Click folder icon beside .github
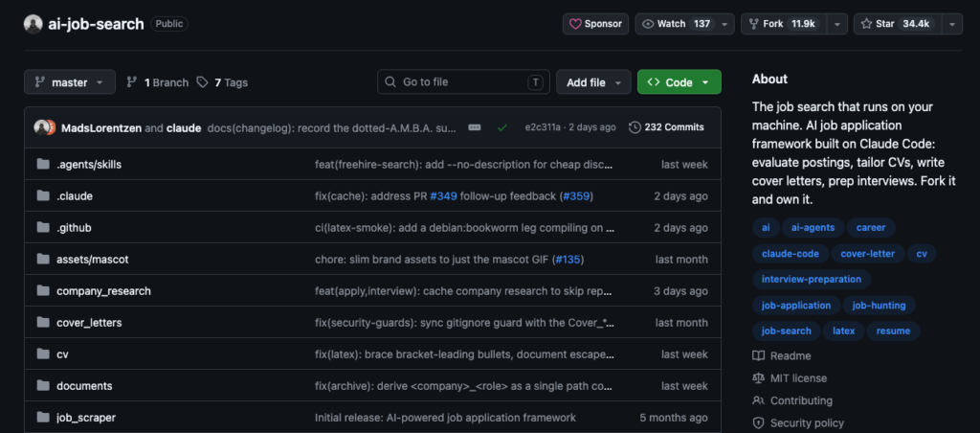This screenshot has height=433, width=980. coord(43,228)
